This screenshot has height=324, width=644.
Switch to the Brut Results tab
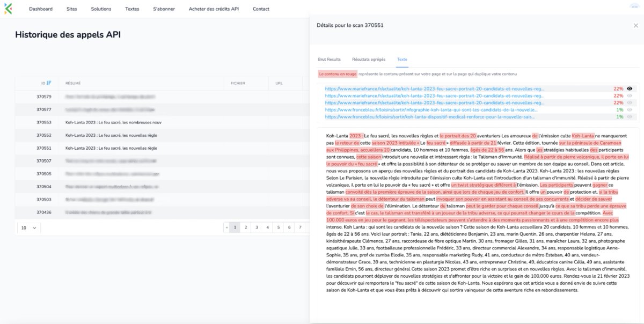[x=329, y=60]
